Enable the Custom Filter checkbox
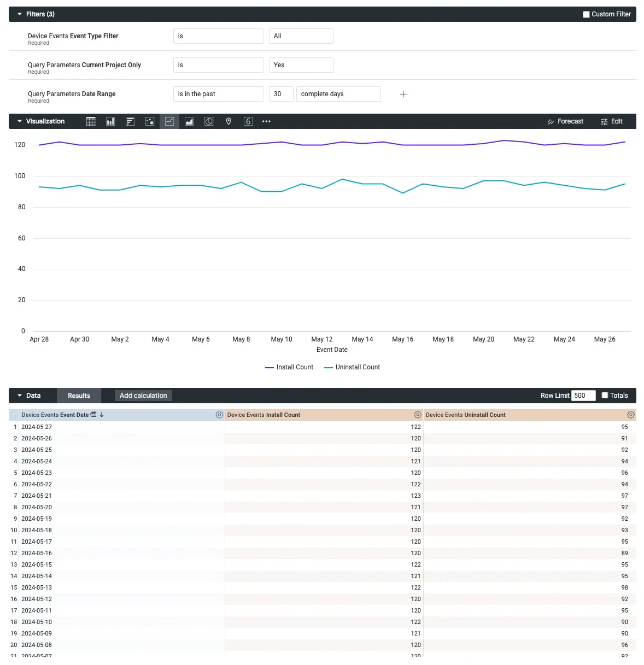The image size is (644, 665). (x=587, y=14)
